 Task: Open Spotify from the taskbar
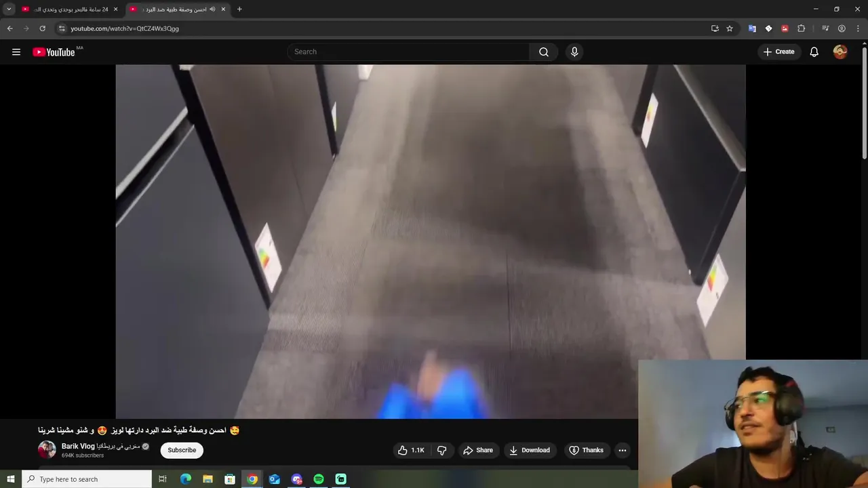(x=319, y=479)
